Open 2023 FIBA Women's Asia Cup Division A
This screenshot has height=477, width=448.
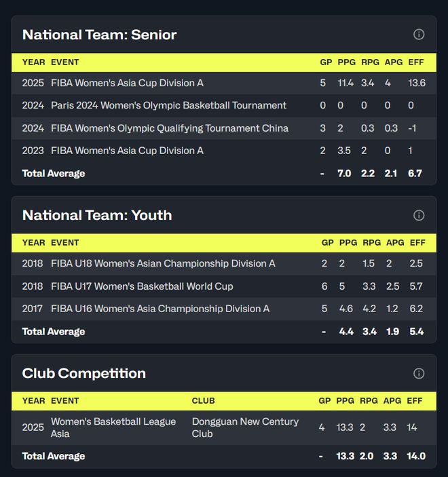click(127, 151)
